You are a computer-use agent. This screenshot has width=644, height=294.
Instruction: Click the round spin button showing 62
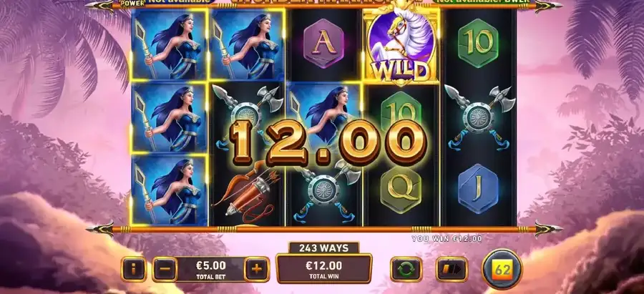502,270
